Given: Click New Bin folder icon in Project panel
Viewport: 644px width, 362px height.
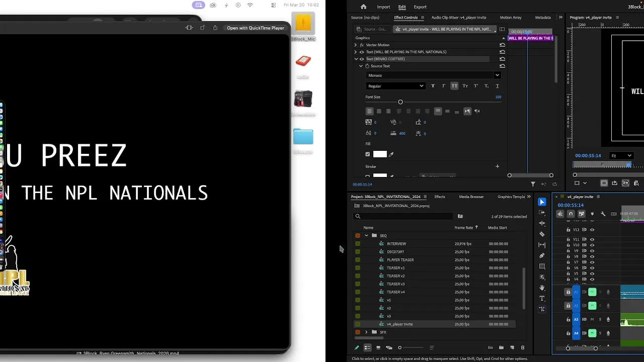Looking at the screenshot, I should click(501, 347).
